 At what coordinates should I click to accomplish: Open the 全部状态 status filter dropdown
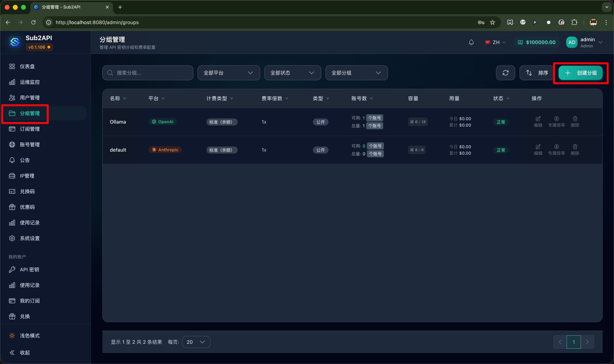click(292, 73)
